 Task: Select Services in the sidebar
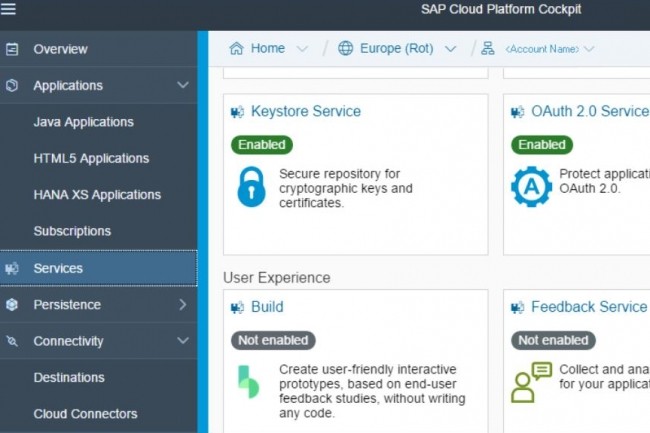99,268
